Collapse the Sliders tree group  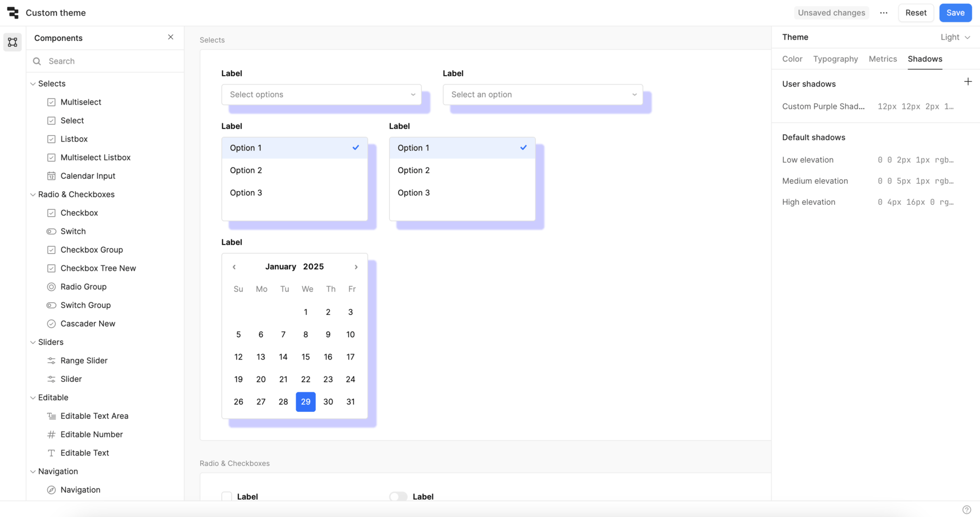(x=33, y=342)
